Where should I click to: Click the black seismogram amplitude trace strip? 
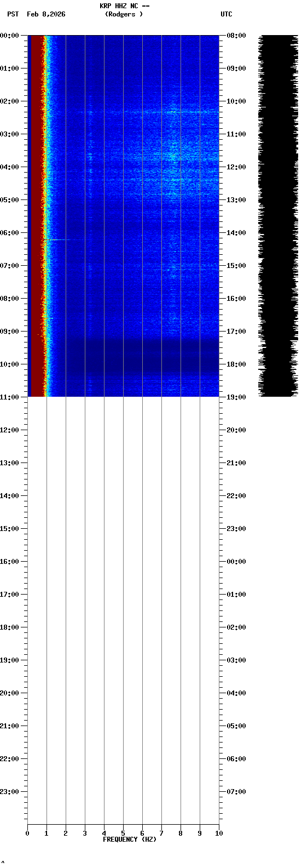click(278, 216)
